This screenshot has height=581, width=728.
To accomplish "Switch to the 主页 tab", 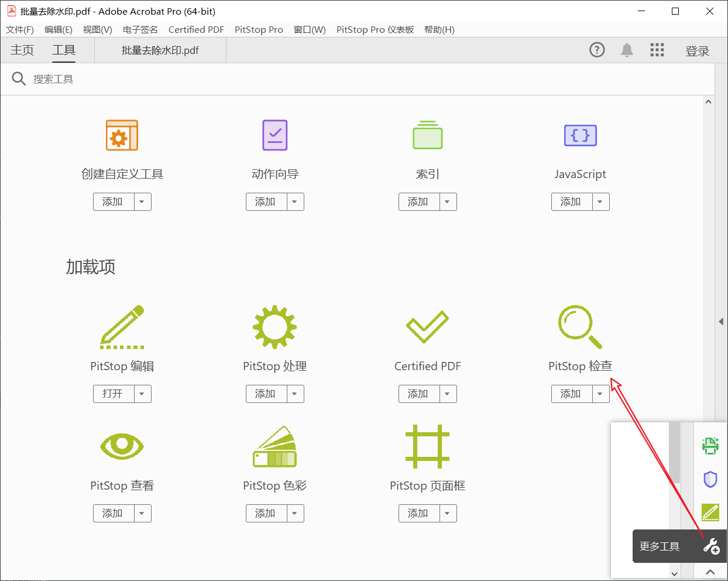I will pos(22,50).
